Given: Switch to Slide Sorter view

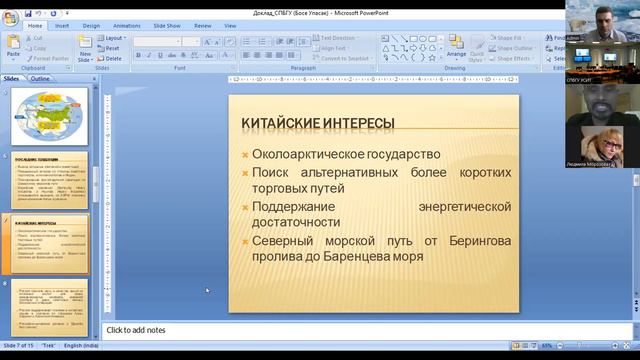Looking at the screenshot, I should coord(525,346).
